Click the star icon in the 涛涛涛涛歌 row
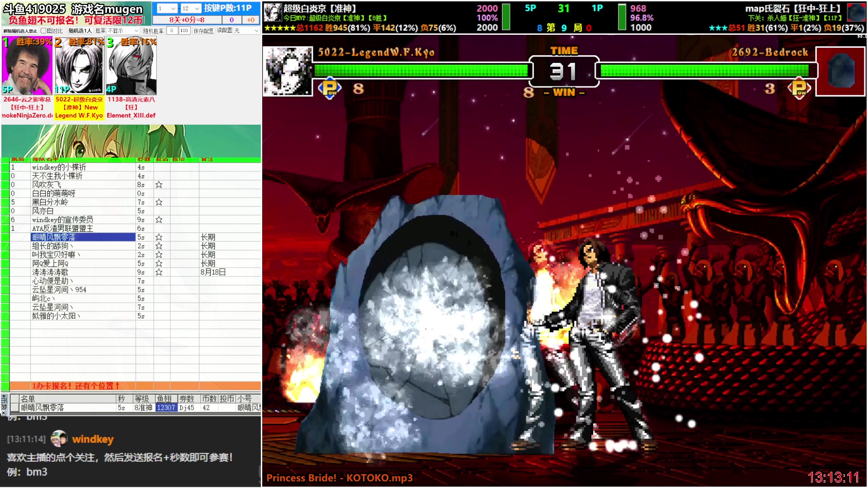The width and height of the screenshot is (868, 488). (159, 272)
